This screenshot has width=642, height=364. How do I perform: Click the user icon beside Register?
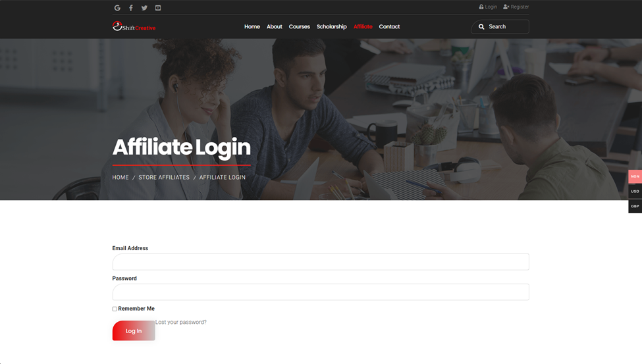[506, 7]
